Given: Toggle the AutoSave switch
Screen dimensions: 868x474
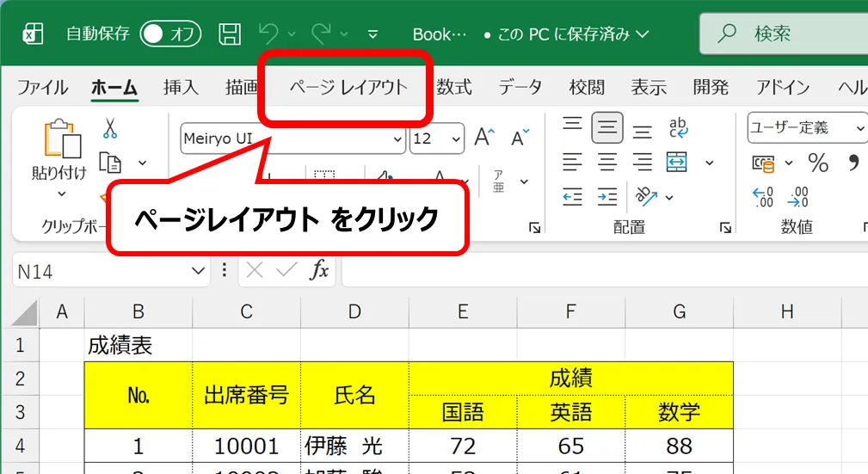Looking at the screenshot, I should (x=170, y=34).
